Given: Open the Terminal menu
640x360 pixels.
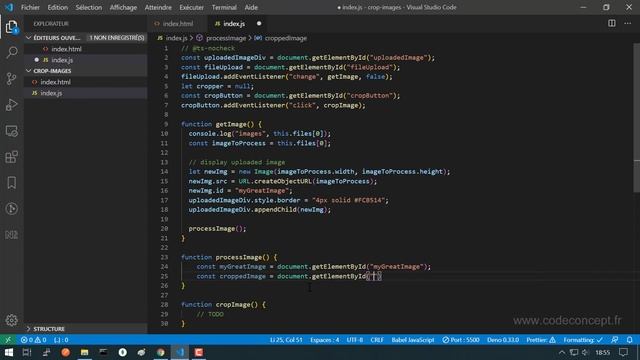Looking at the screenshot, I should 224,7.
